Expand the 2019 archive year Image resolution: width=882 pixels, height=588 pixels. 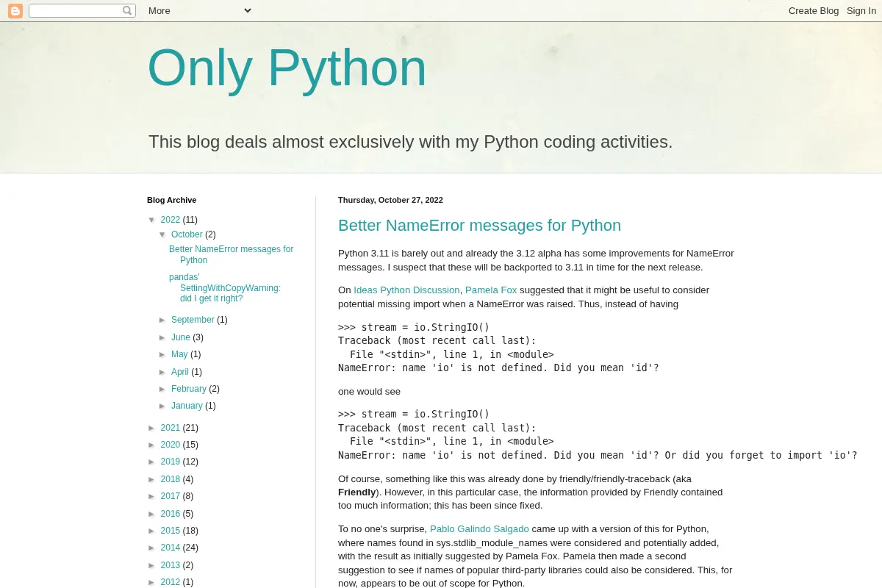click(152, 462)
